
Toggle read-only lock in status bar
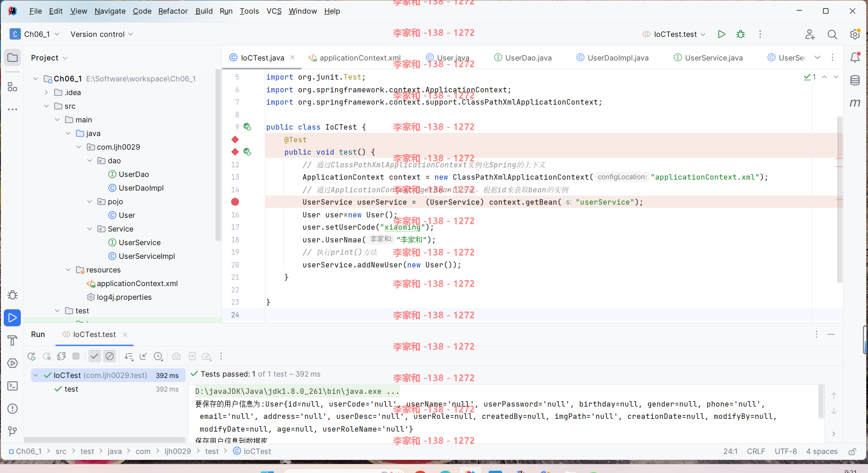853,451
